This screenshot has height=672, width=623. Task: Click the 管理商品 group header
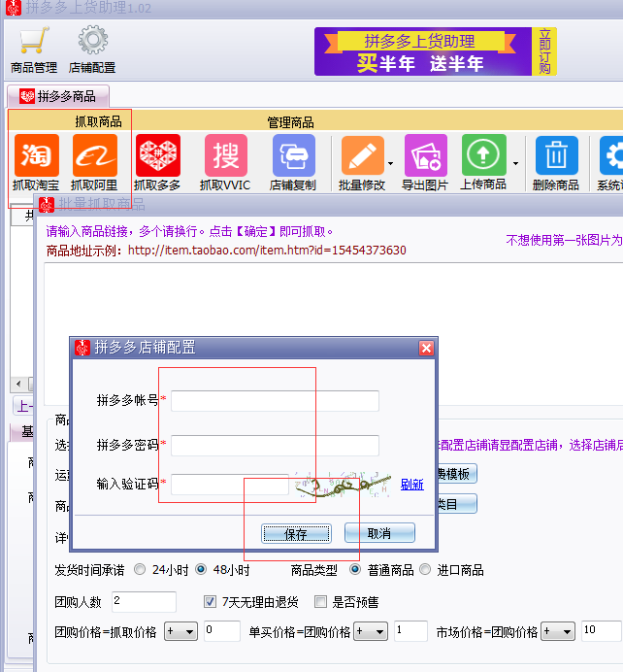(291, 122)
